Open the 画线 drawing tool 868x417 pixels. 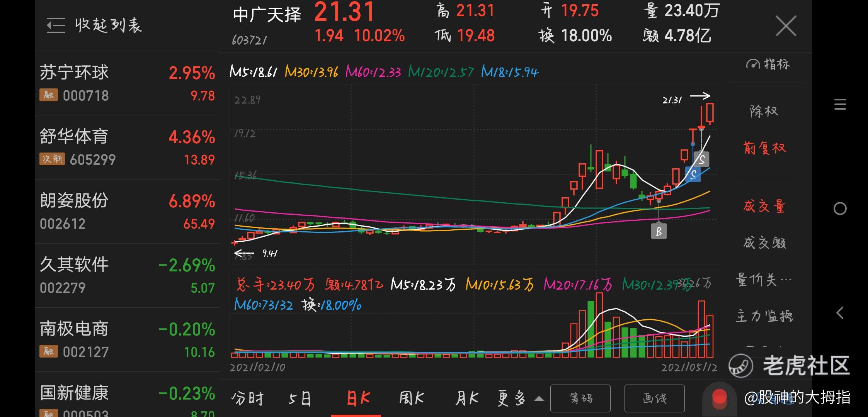[x=654, y=398]
